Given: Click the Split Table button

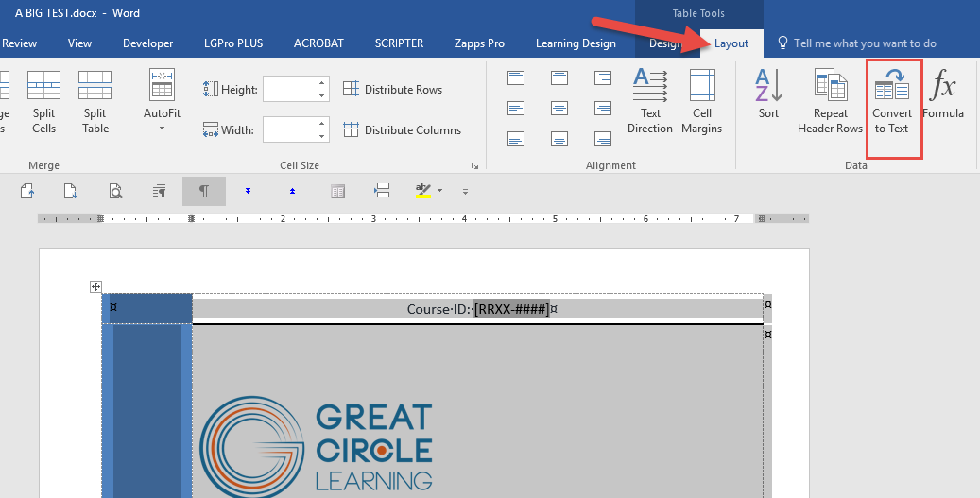Looking at the screenshot, I should pyautogui.click(x=95, y=102).
